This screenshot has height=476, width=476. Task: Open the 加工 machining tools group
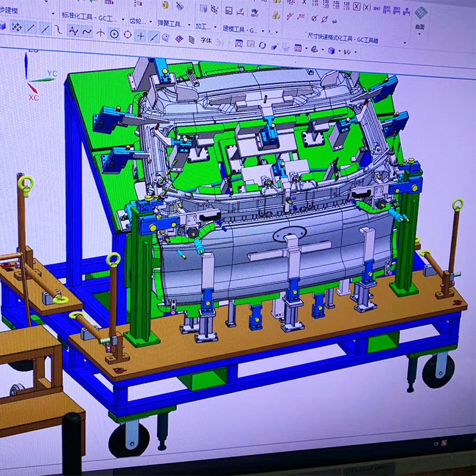click(x=206, y=26)
